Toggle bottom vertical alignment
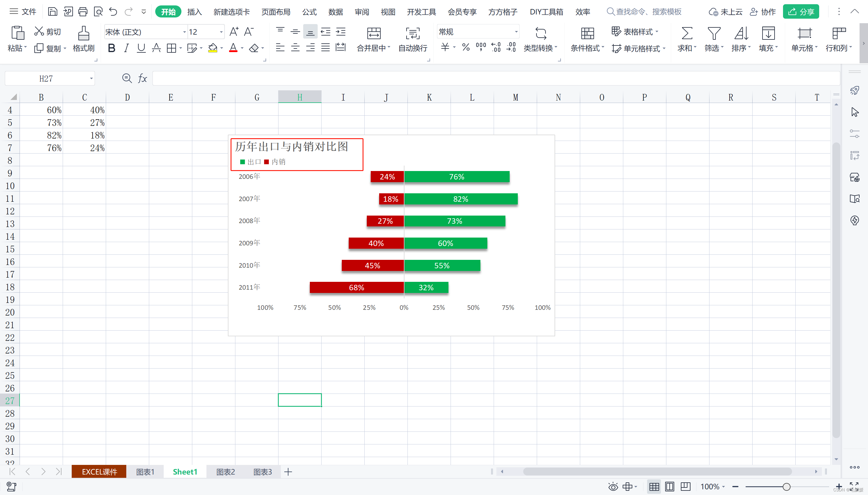The image size is (868, 495). tap(310, 32)
